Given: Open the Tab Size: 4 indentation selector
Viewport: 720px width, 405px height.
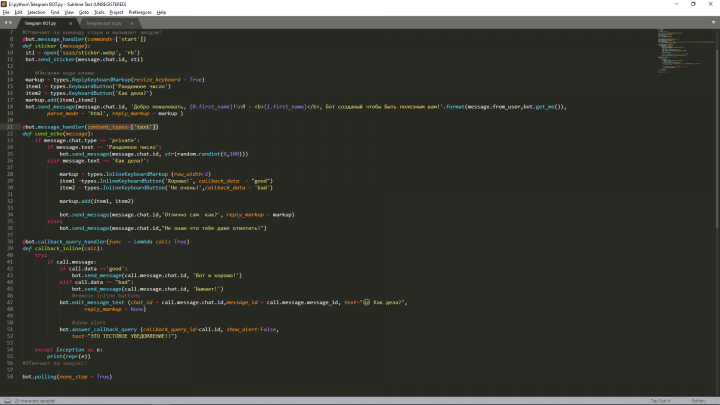Looking at the screenshot, I should click(660, 401).
